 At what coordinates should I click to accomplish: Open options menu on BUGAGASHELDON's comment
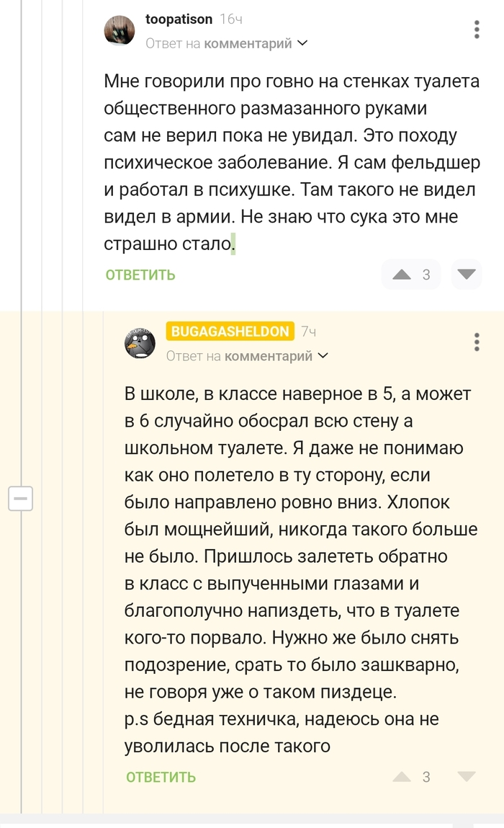click(477, 342)
